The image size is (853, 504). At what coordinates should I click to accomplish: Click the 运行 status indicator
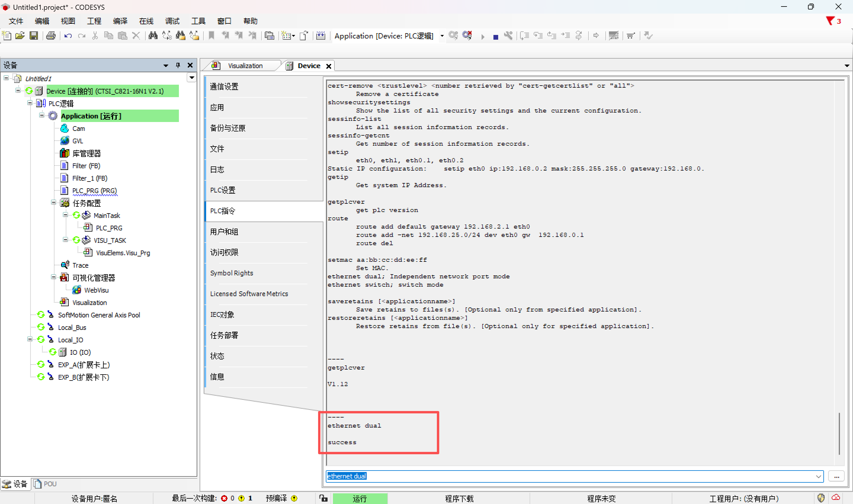pyautogui.click(x=360, y=498)
